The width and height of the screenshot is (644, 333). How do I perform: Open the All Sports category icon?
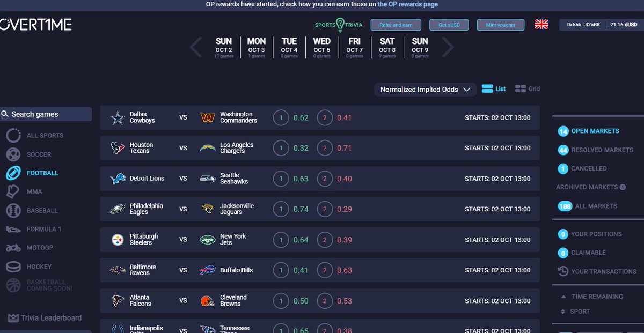(13, 136)
